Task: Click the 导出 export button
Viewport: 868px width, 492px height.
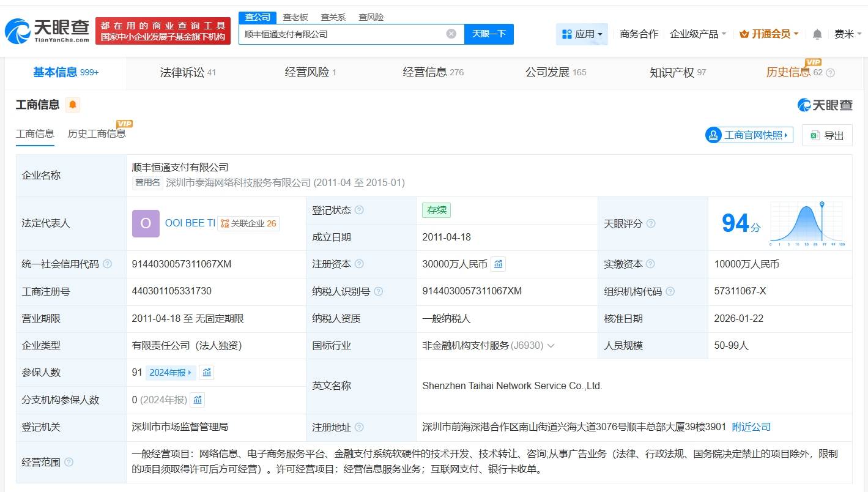Action: (826, 135)
